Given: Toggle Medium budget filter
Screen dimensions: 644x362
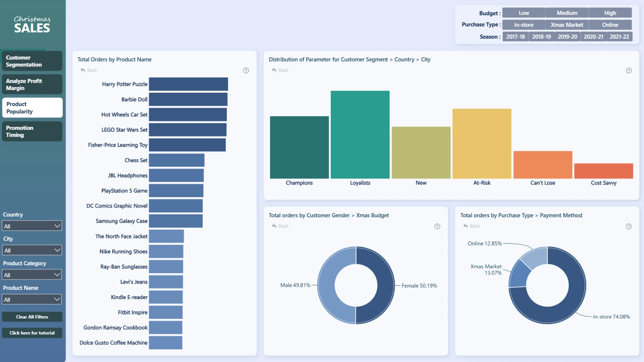Looking at the screenshot, I should pyautogui.click(x=567, y=13).
